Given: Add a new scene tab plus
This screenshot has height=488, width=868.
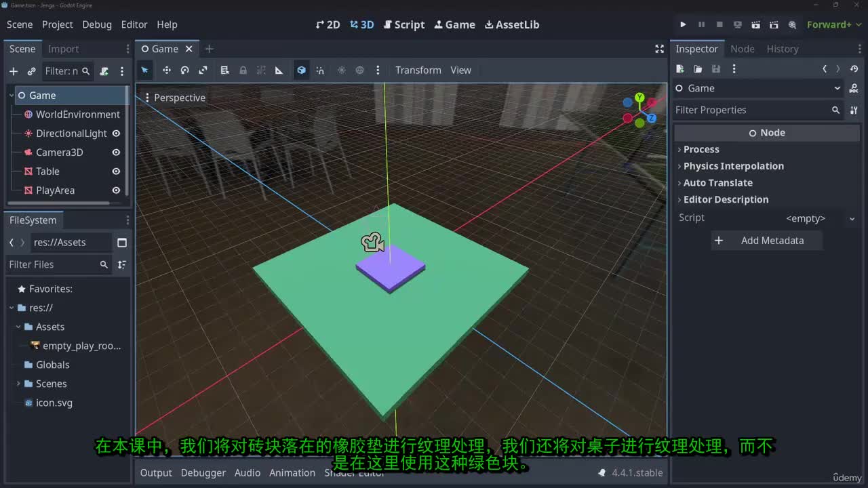Looking at the screenshot, I should coord(209,49).
